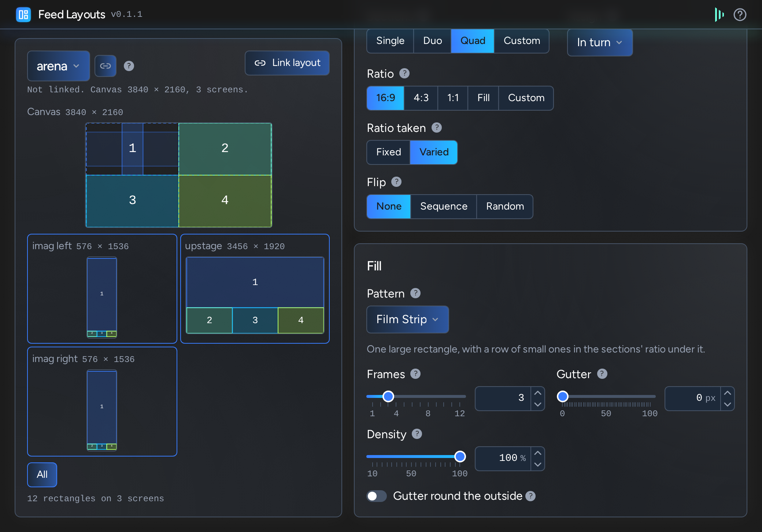Select the Fixed ratio taken option

coord(389,152)
